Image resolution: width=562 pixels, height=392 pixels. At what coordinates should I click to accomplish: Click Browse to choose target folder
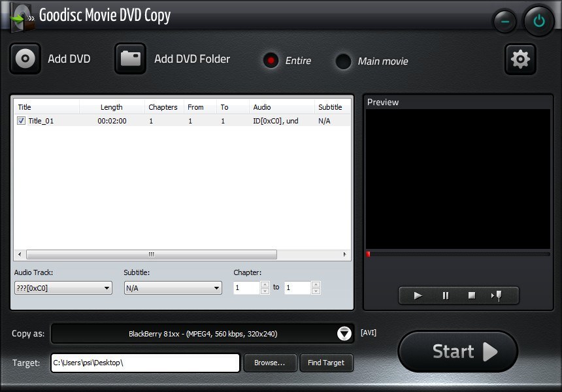pyautogui.click(x=269, y=363)
